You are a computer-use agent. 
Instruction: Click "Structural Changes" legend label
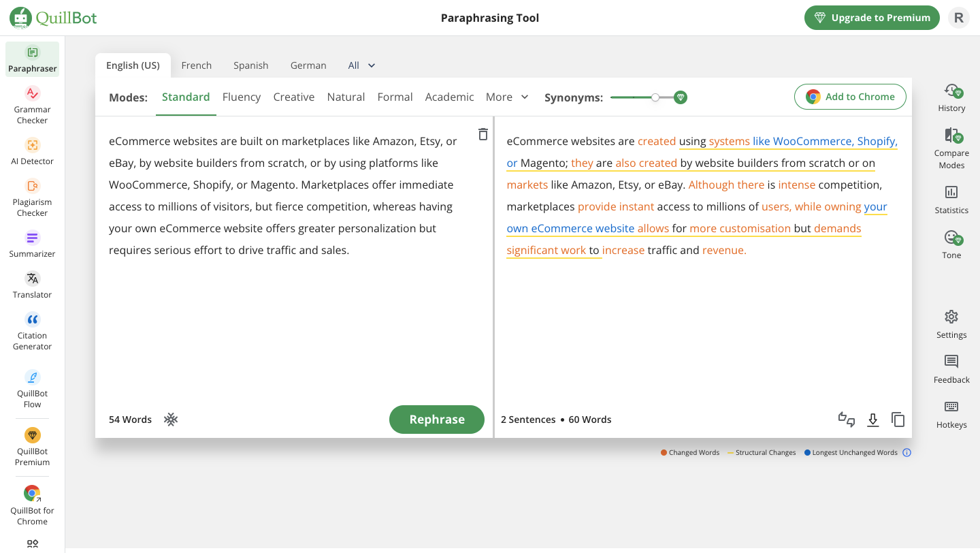(766, 452)
